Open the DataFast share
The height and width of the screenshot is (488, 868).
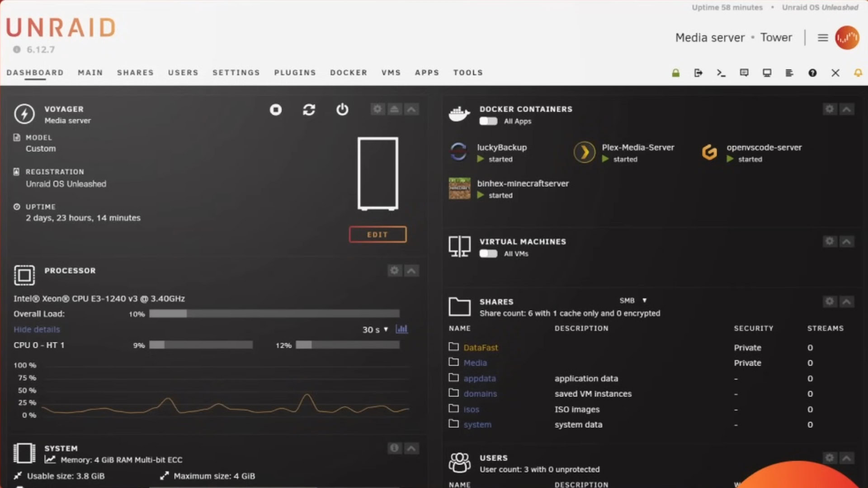click(481, 347)
